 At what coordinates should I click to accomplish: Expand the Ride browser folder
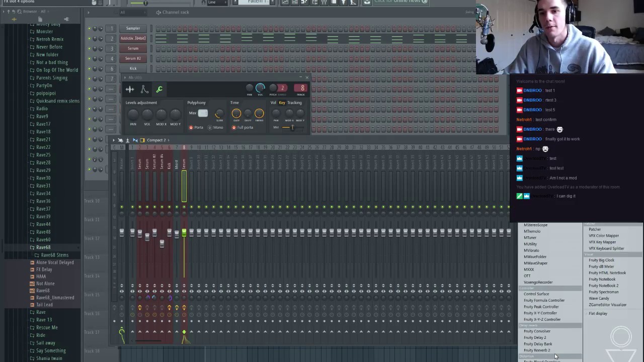pos(41,335)
